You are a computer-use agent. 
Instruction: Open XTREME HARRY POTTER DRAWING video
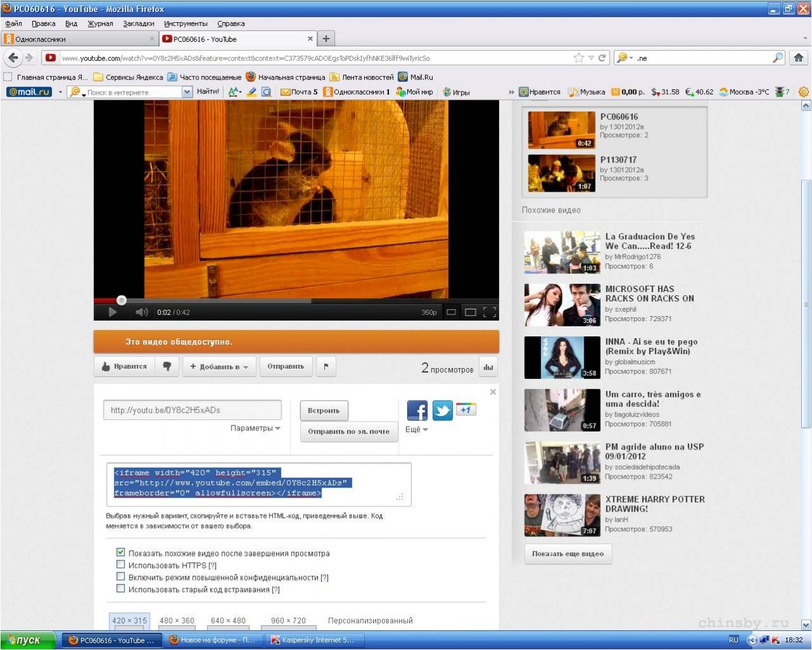pos(562,515)
